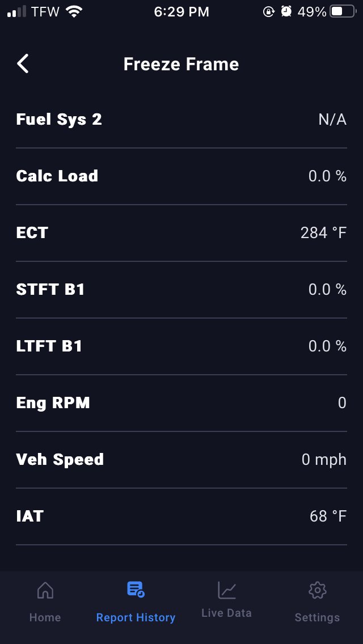Select the IAT 68 °F row
Screen dimensions: 363x644
181,516
